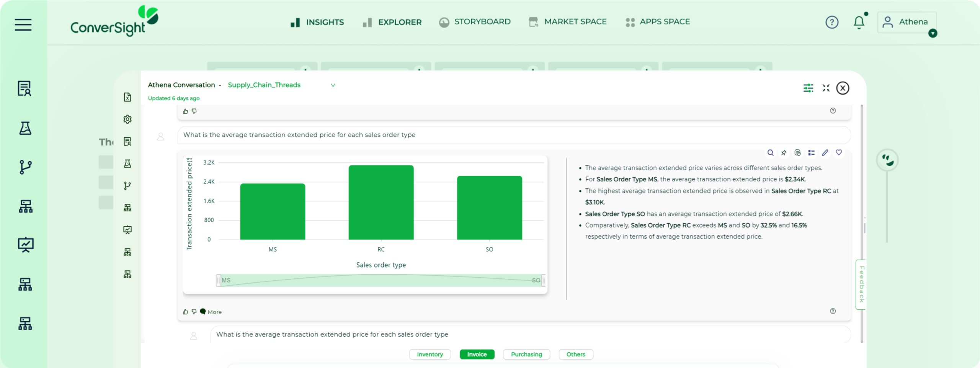Open the certificate icon in conversation sidebar
This screenshot has width=980, height=368.
click(x=127, y=141)
